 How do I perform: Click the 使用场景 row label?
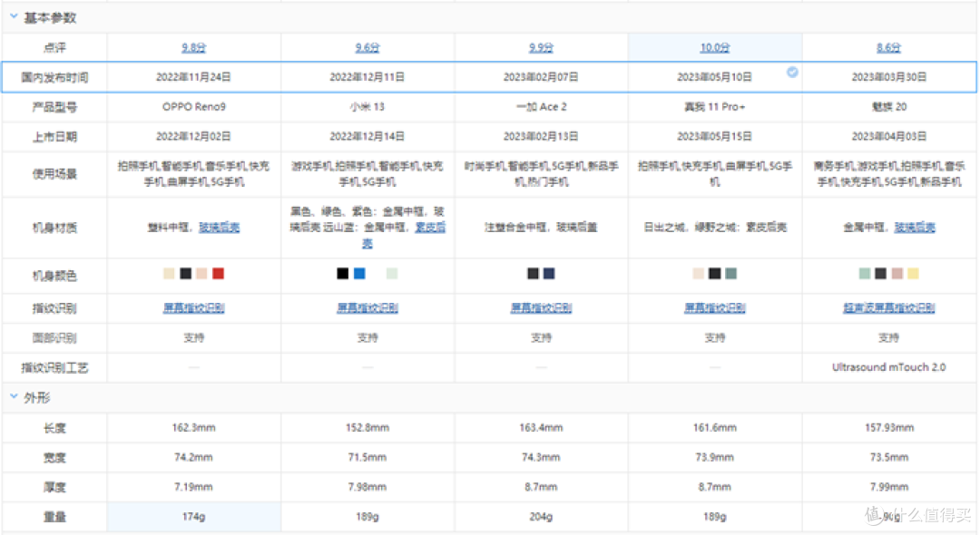[54, 173]
